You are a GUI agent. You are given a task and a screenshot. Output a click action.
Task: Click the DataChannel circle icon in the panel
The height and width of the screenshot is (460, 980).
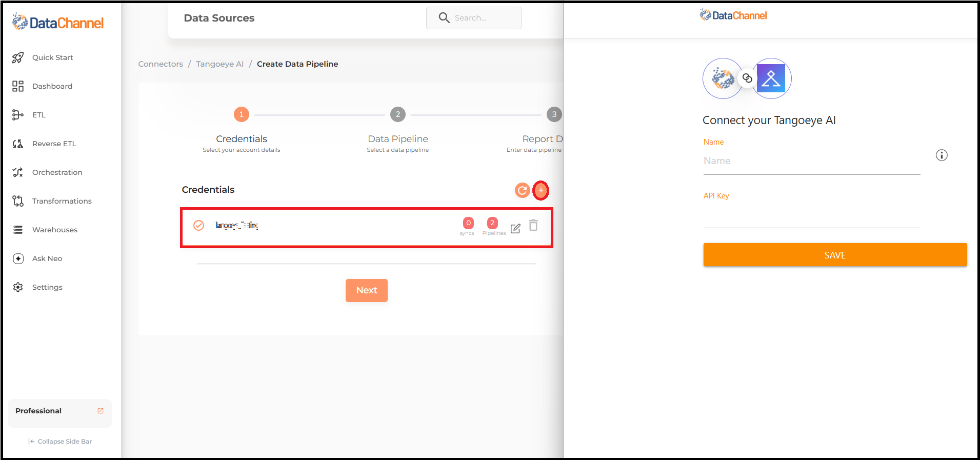(x=723, y=78)
